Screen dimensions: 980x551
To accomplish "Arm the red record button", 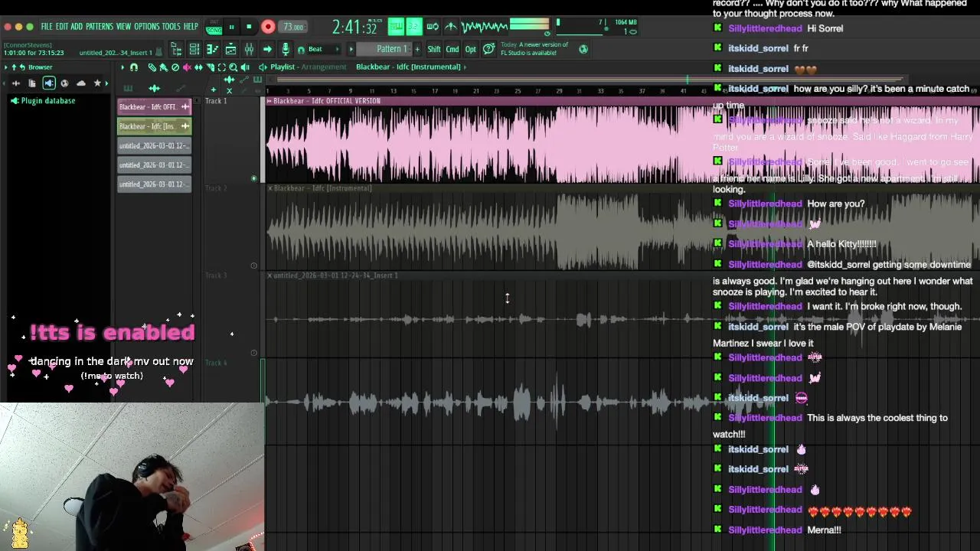I will (x=268, y=27).
